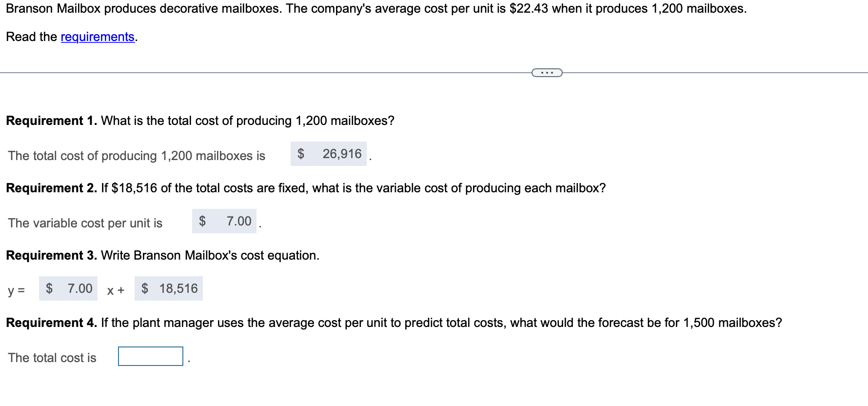Viewport: 868px width, 406px height.
Task: Select the $7.00 slope field in the equation
Action: point(68,288)
